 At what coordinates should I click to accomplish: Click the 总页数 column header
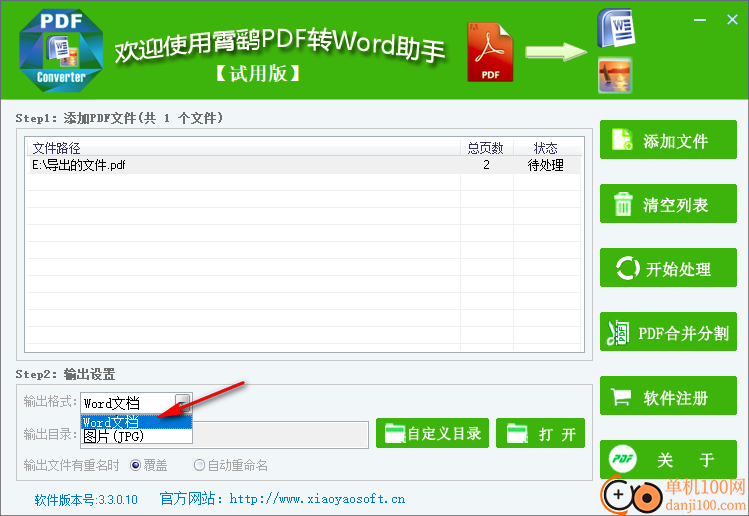[487, 148]
